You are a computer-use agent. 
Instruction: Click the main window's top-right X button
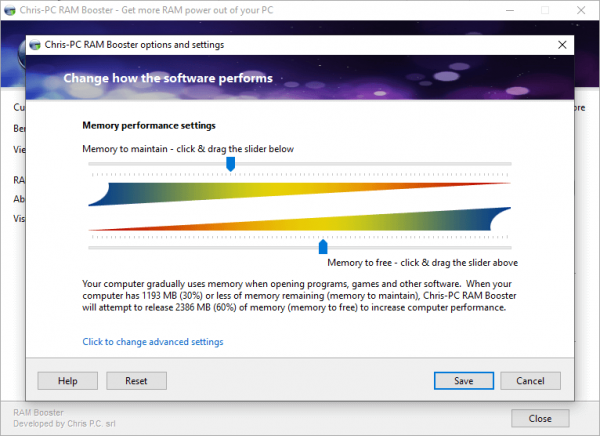581,9
